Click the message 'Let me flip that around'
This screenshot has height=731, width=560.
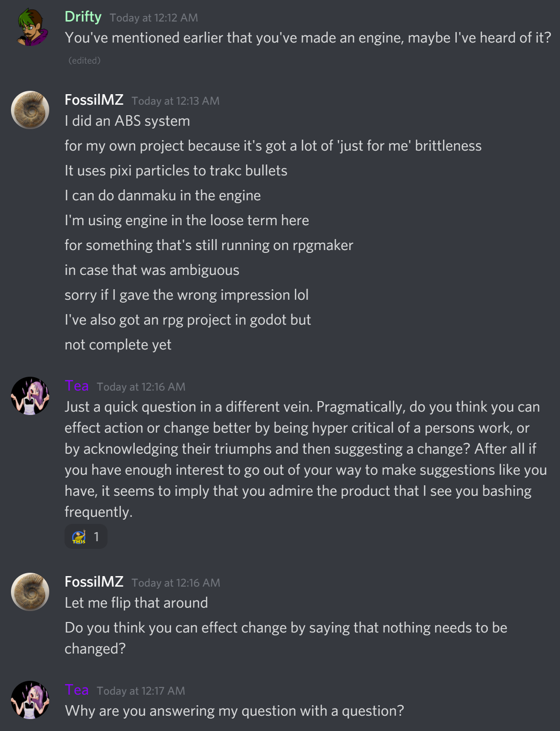click(x=136, y=603)
